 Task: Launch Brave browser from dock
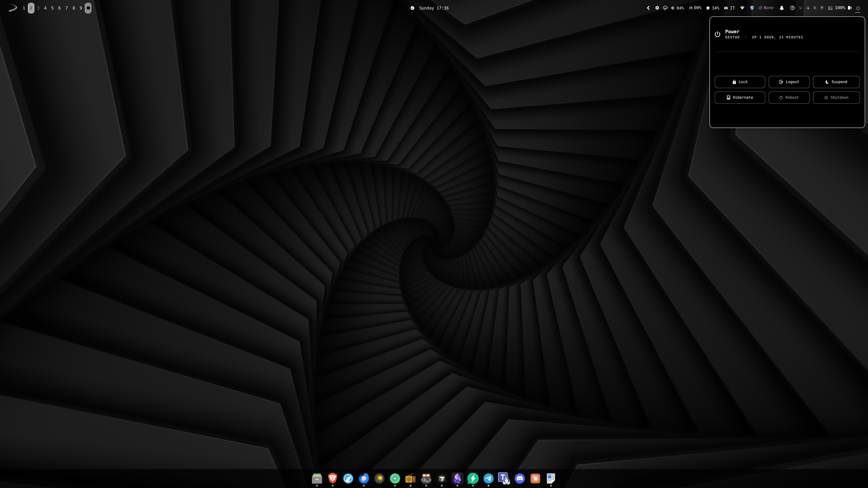point(332,479)
